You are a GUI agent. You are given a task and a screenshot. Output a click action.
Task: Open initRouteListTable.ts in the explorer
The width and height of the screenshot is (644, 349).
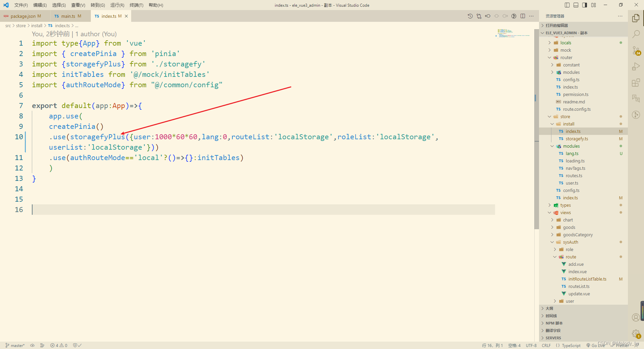[x=584, y=279]
